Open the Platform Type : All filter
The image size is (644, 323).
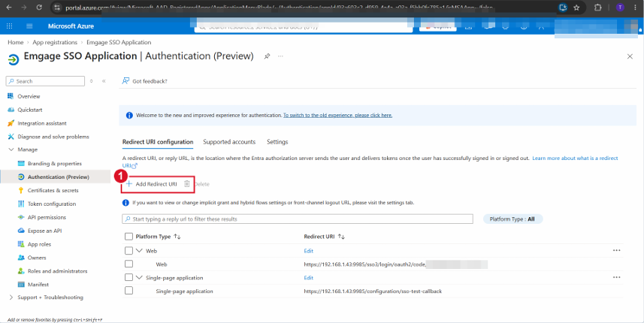[513, 219]
